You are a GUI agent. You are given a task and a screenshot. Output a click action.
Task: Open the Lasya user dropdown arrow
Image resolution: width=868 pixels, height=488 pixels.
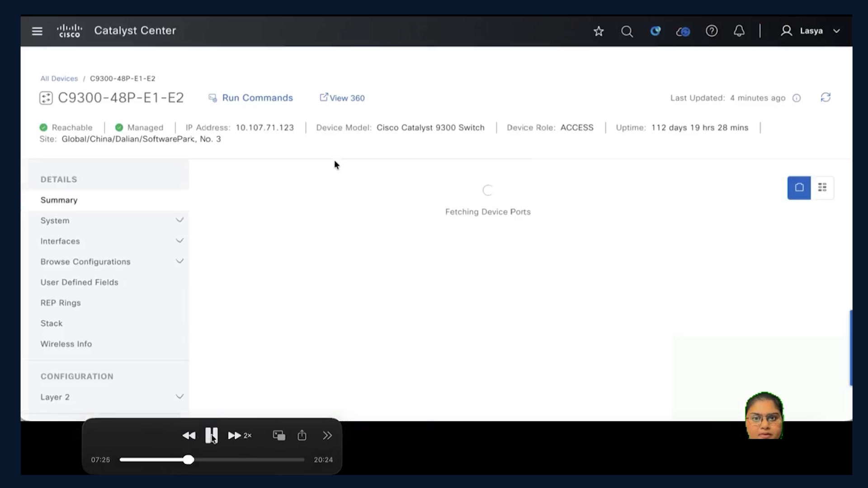coord(836,31)
